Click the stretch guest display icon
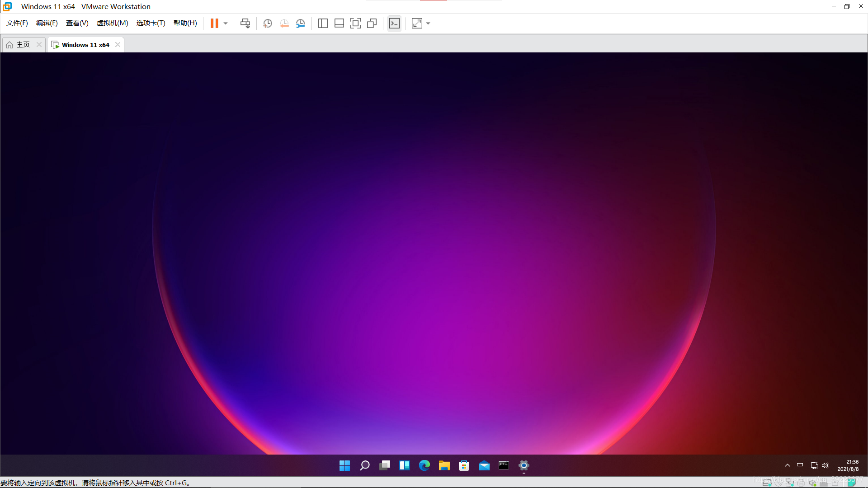The width and height of the screenshot is (868, 488). tap(417, 23)
